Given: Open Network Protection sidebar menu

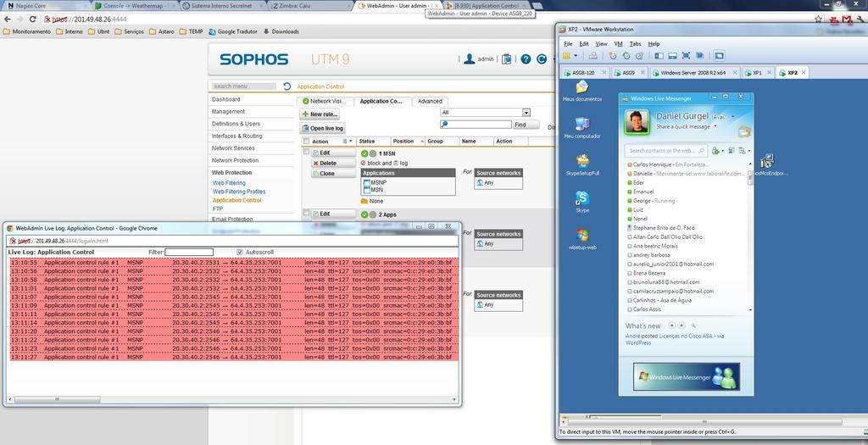Looking at the screenshot, I should (x=235, y=160).
